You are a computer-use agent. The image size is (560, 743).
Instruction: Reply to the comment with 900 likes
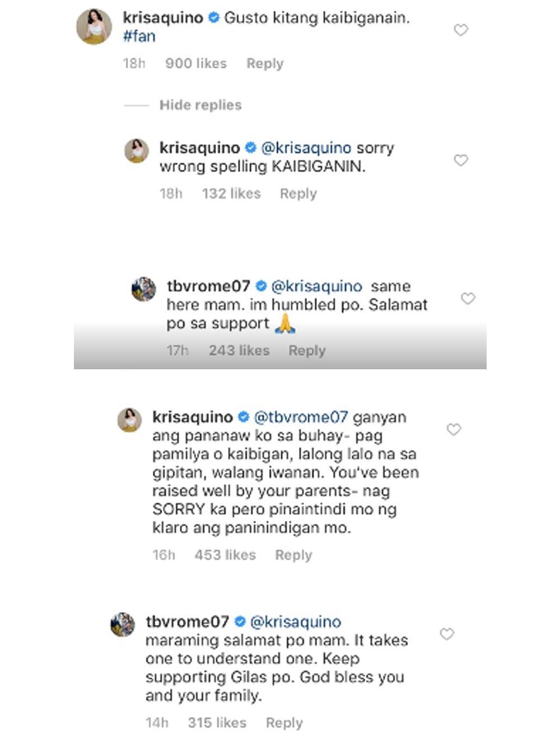click(x=265, y=63)
